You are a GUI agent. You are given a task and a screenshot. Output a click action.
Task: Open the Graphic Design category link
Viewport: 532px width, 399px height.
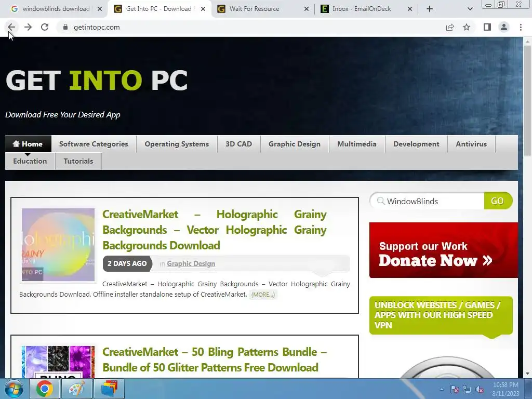pyautogui.click(x=191, y=263)
